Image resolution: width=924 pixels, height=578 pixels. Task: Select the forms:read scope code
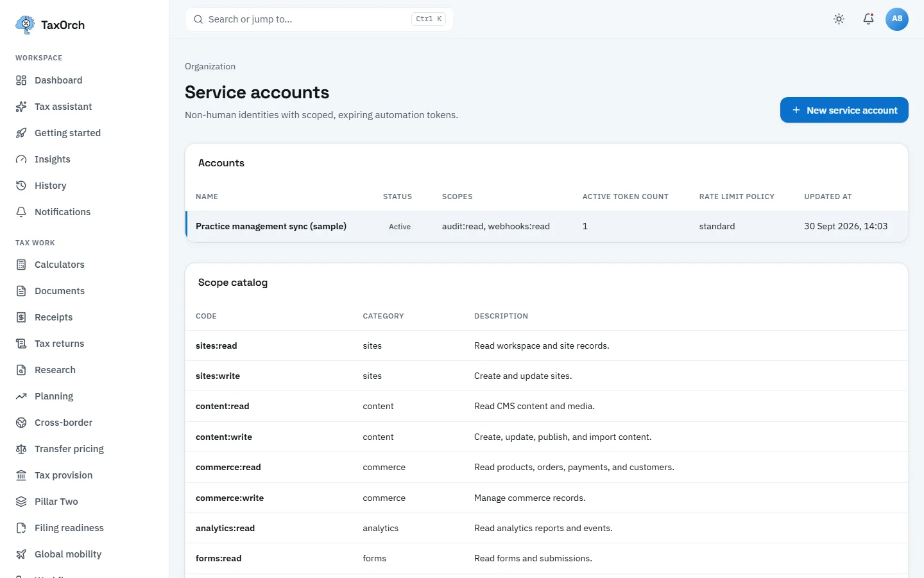pos(219,558)
